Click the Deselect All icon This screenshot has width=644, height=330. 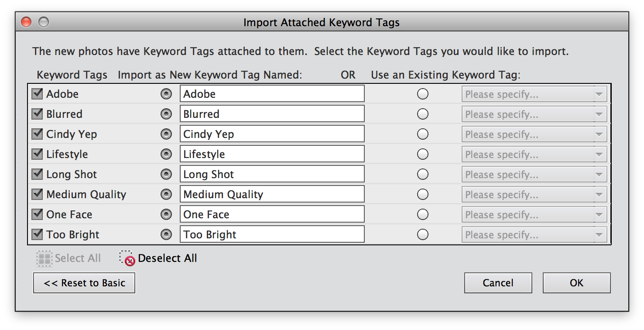[127, 258]
